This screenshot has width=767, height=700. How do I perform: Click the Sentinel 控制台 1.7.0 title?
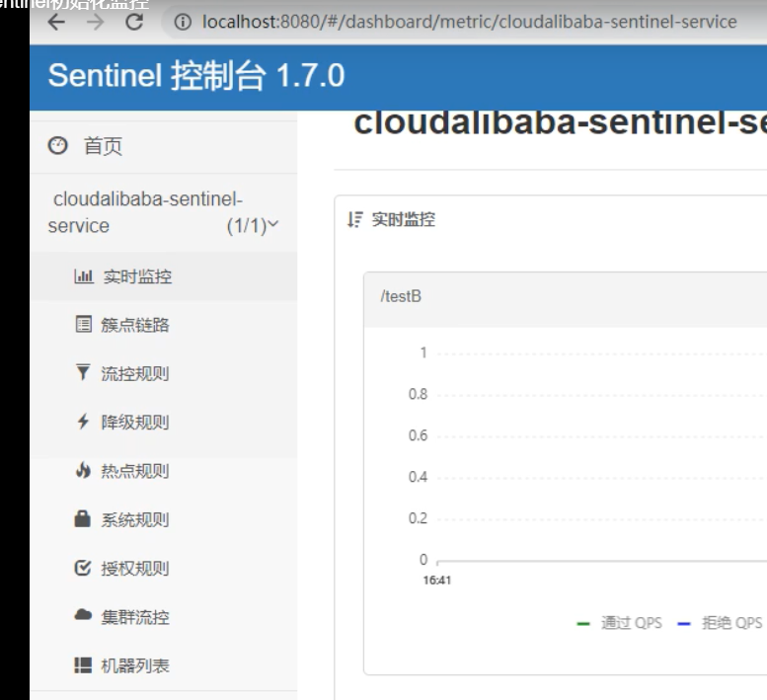[x=196, y=76]
